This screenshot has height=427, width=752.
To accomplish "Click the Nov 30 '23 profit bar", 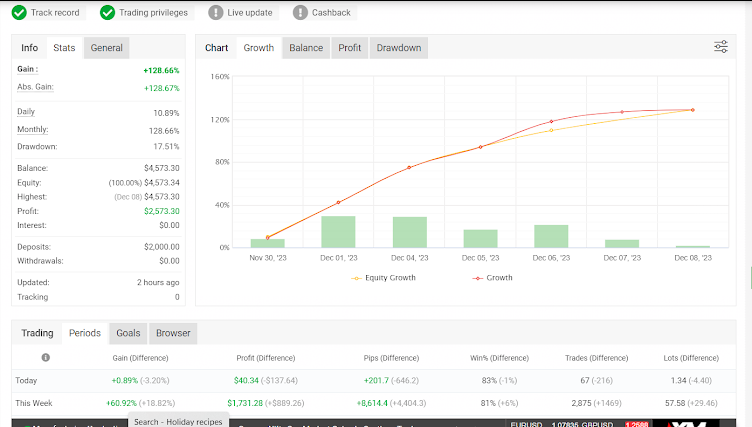I will click(268, 243).
